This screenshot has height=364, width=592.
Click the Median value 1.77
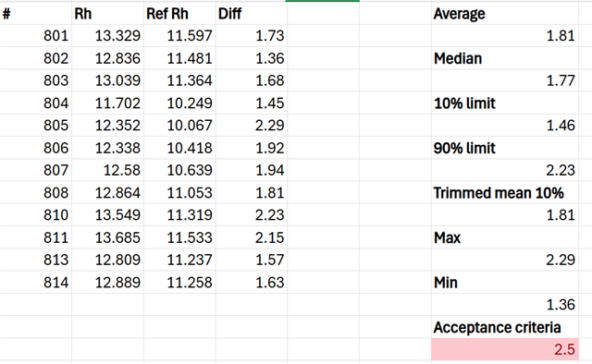505,80
